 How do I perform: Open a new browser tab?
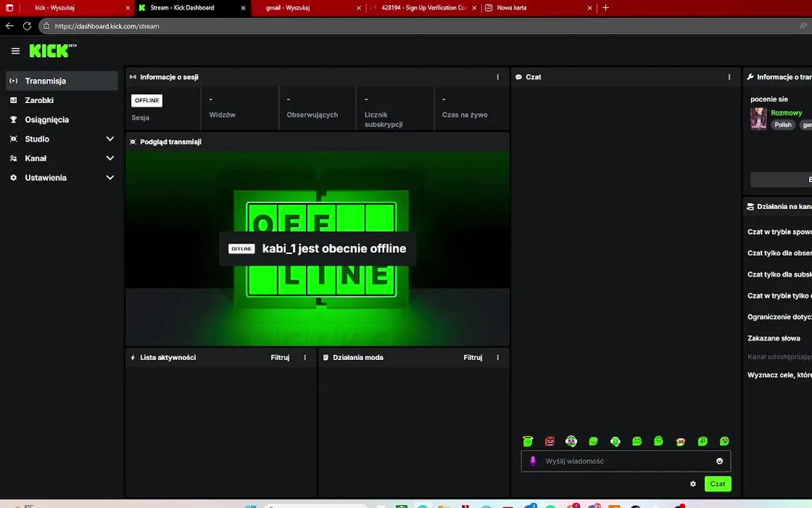click(605, 8)
